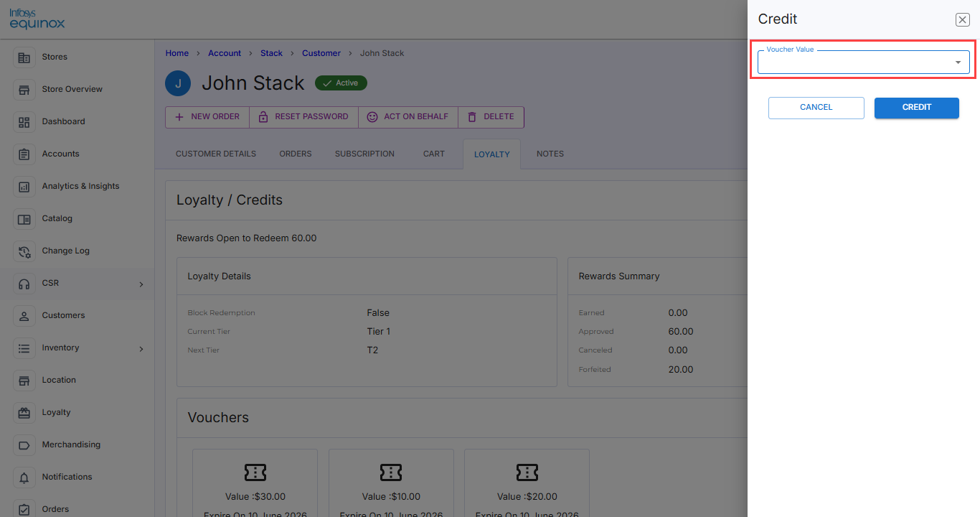Open the Voucher Value dropdown arrow

[x=958, y=62]
